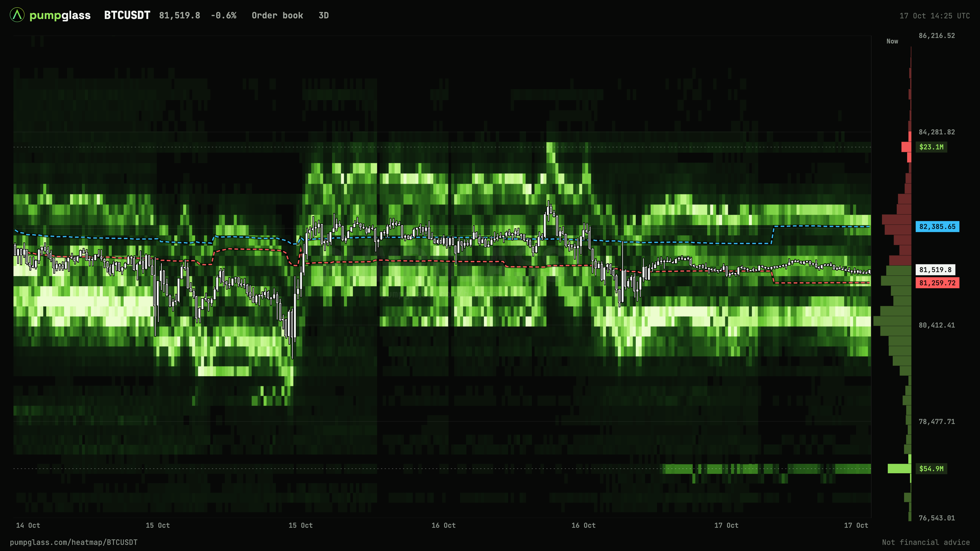The height and width of the screenshot is (551, 980).
Task: Click the Now label above depth profile
Action: [892, 41]
